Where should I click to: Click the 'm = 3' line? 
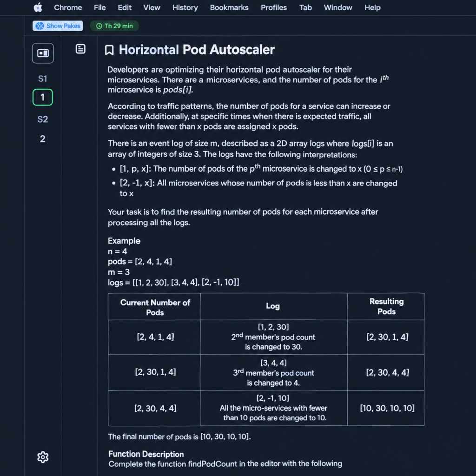119,272
